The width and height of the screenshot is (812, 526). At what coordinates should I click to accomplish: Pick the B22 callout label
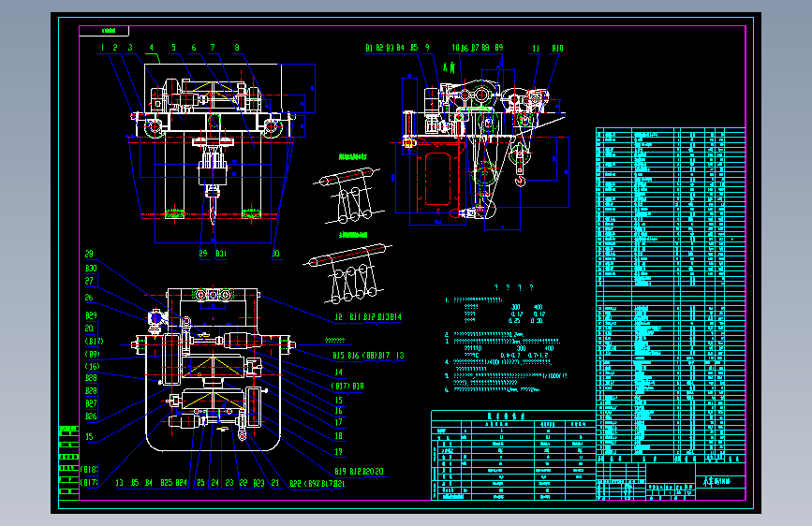[x=295, y=483]
